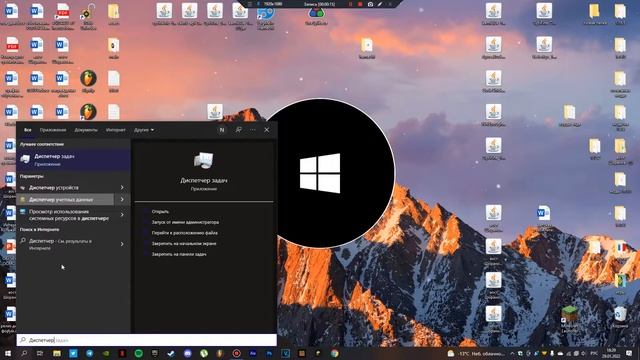This screenshot has width=640, height=360.
Task: Open the weather widget on the taskbar
Action: point(476,353)
